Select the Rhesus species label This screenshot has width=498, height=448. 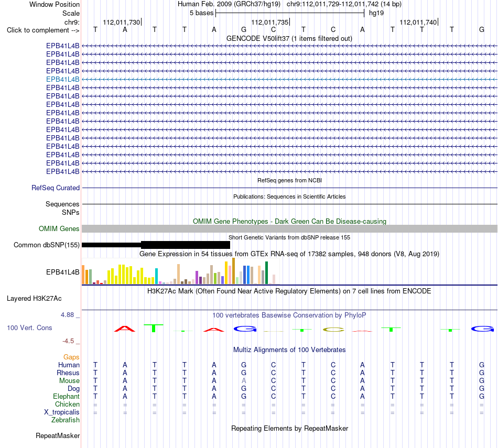[x=68, y=373]
